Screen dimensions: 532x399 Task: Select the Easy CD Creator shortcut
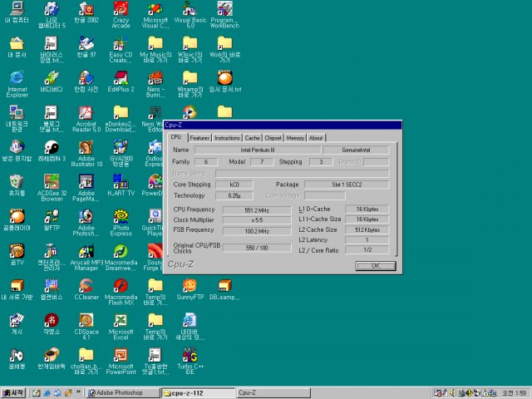pyautogui.click(x=121, y=50)
